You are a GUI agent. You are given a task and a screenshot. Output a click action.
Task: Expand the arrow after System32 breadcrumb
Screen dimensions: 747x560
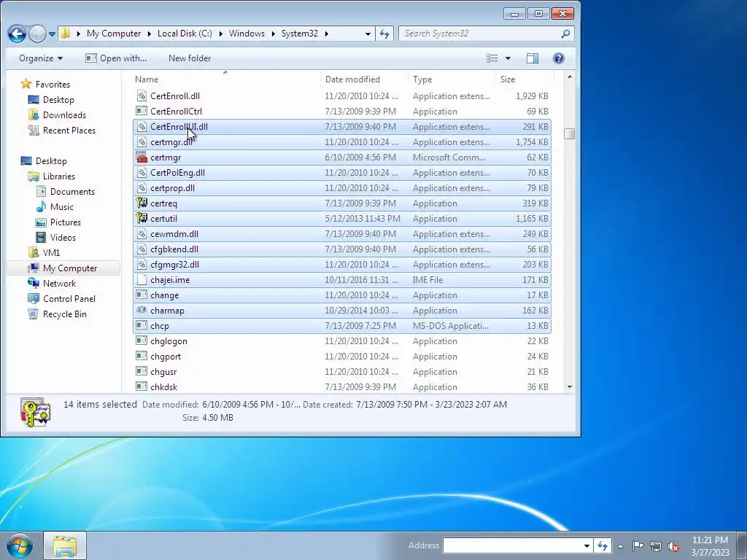coord(326,34)
